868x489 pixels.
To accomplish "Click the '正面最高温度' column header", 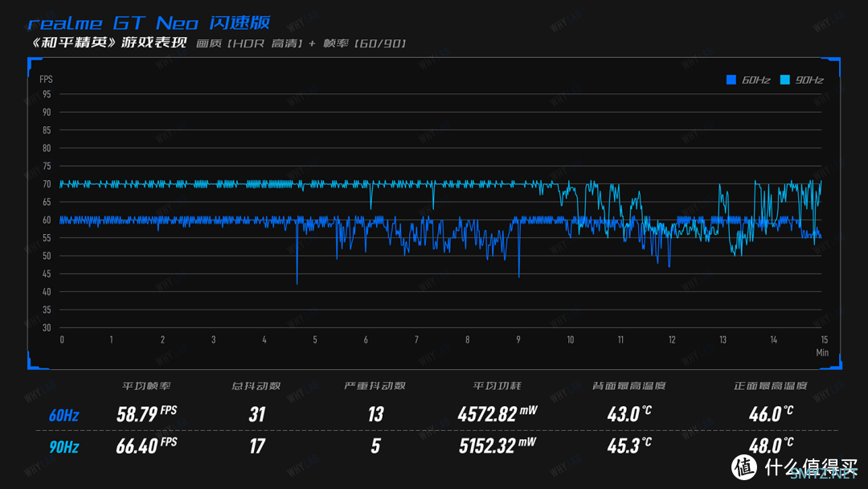I will point(771,386).
